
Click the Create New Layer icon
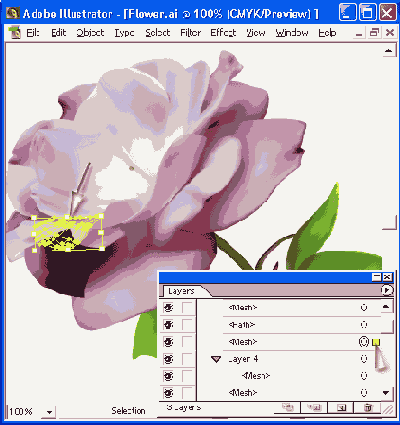pyautogui.click(x=341, y=408)
